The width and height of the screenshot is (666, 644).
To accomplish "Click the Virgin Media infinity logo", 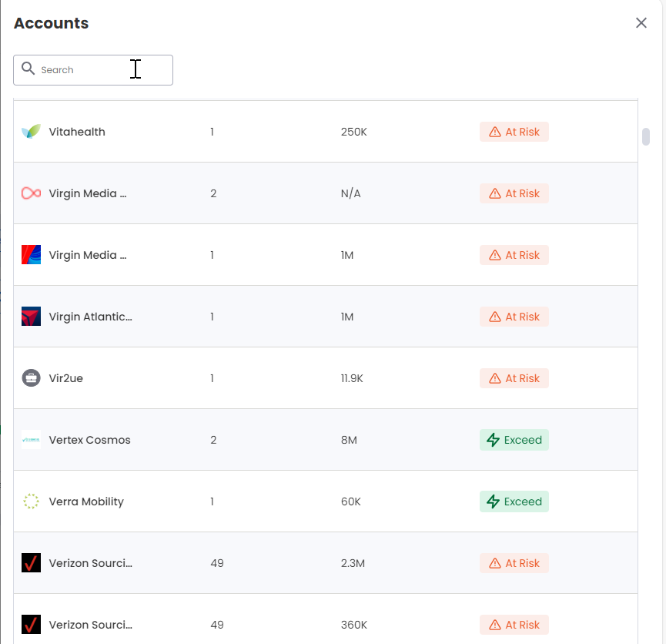I will coord(31,193).
